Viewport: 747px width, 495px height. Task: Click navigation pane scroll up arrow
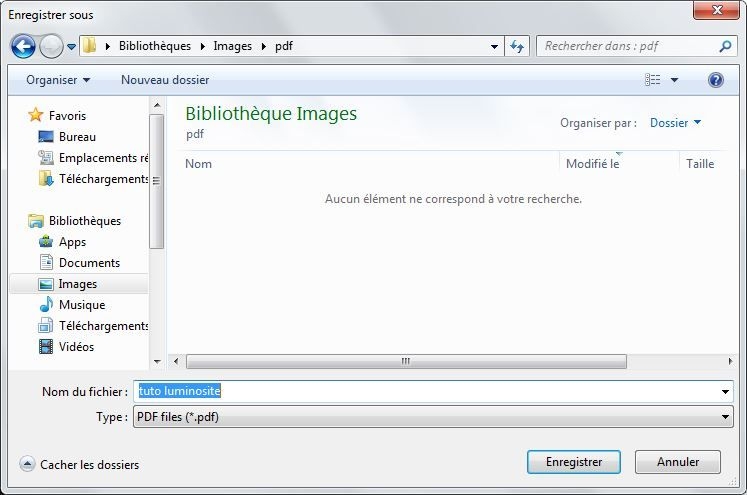point(157,105)
